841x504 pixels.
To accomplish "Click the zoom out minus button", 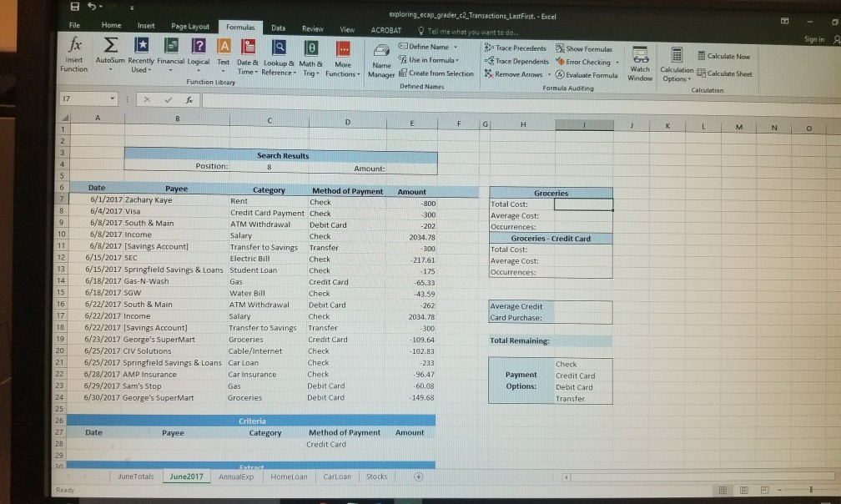I will [x=780, y=490].
